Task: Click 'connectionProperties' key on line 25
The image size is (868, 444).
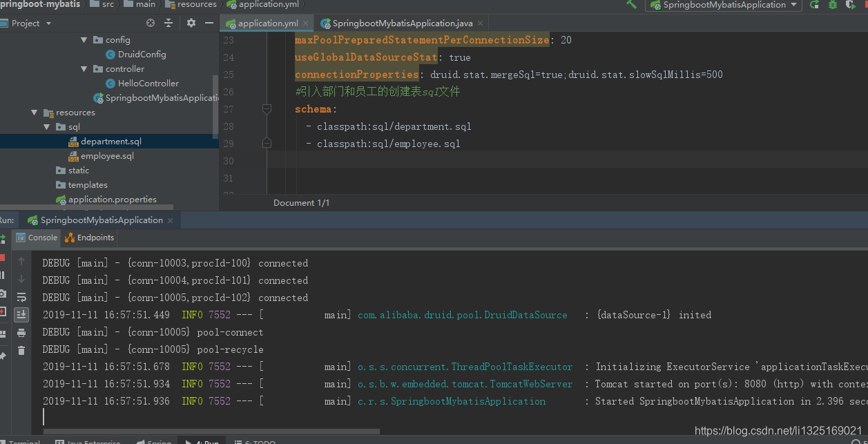Action: [x=356, y=75]
